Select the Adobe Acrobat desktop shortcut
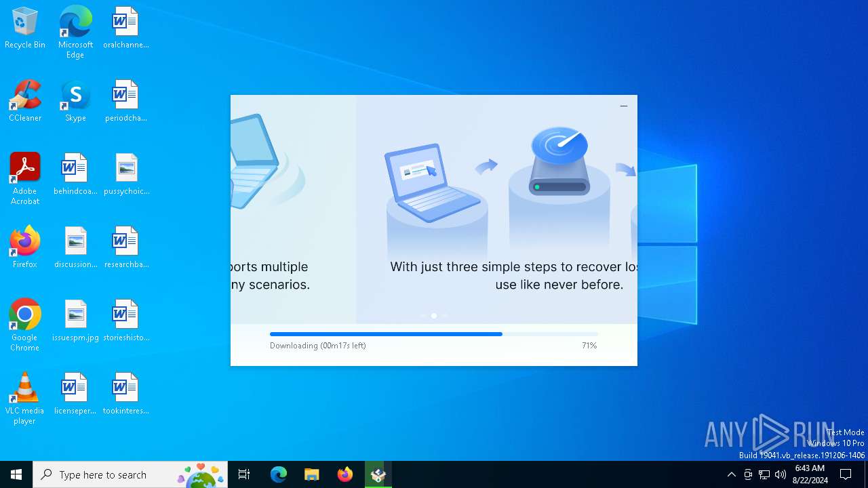The width and height of the screenshot is (868, 488). pos(25,179)
